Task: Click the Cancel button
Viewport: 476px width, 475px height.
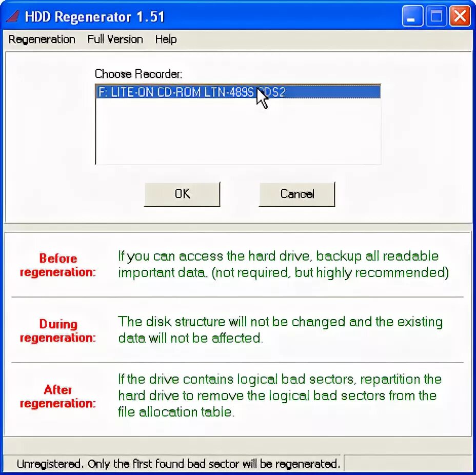Action: tap(297, 194)
